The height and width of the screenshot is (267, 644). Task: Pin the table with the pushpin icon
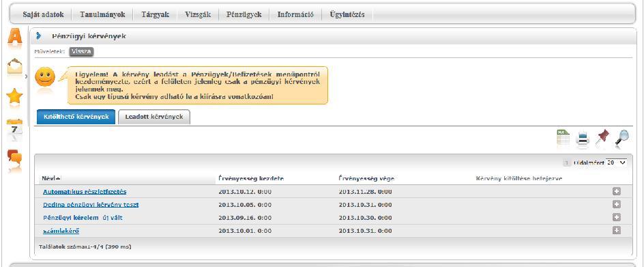[602, 137]
